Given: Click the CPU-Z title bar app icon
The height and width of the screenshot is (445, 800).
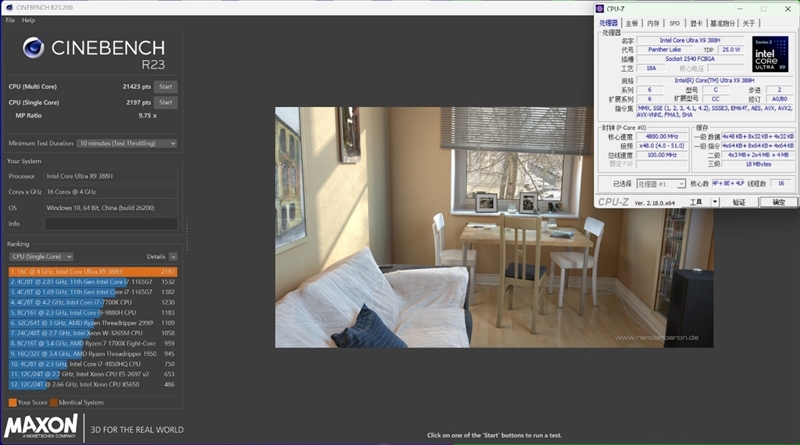Looking at the screenshot, I should pos(600,8).
